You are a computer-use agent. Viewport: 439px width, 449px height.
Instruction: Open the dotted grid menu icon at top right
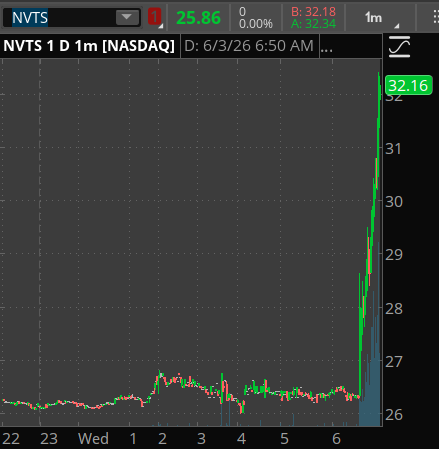(x=435, y=17)
